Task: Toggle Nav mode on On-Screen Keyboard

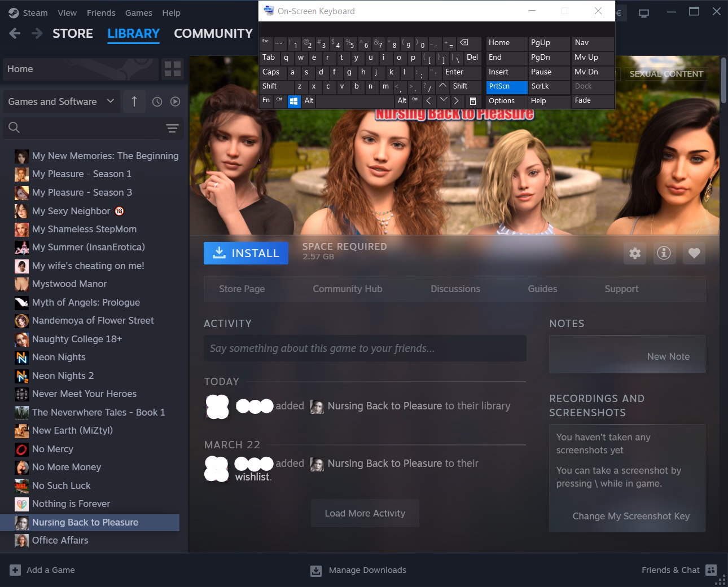Action: pyautogui.click(x=593, y=43)
